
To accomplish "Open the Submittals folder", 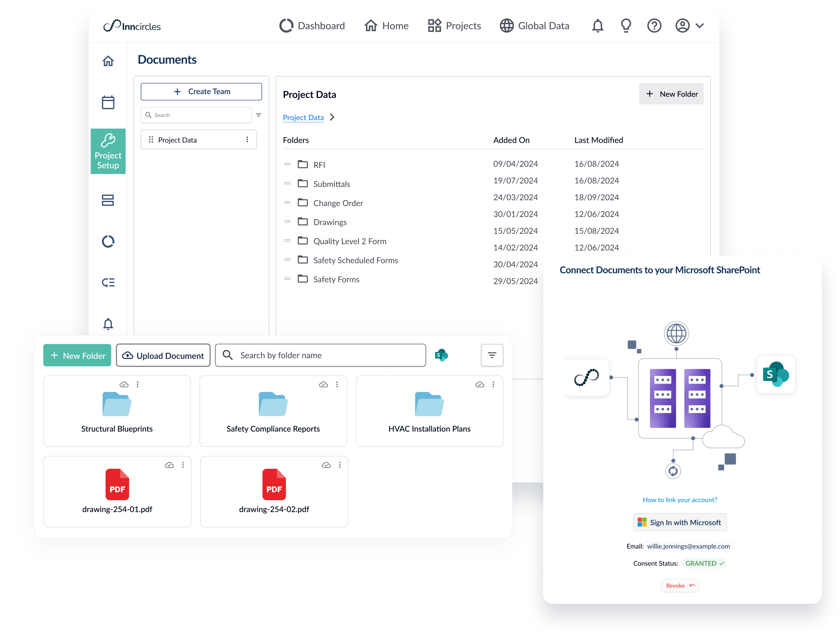I will pos(331,184).
